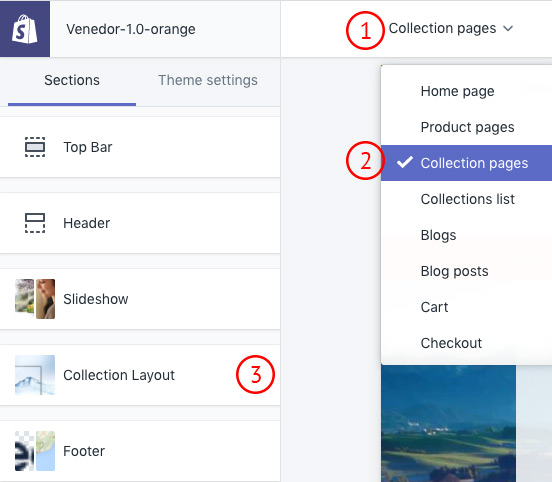Open the Collection Layout section label
The height and width of the screenshot is (482, 552).
(119, 375)
